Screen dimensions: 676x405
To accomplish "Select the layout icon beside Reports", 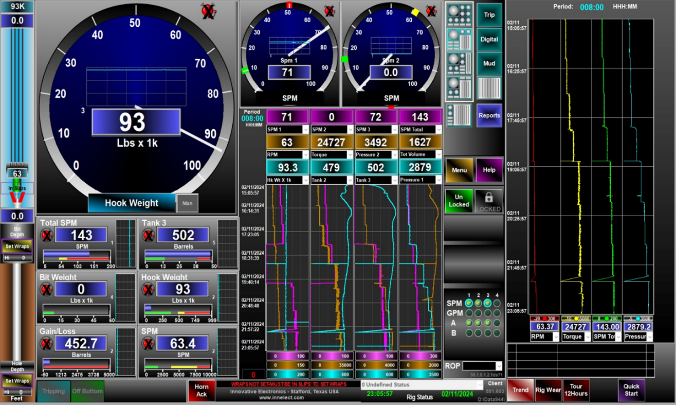I will [x=458, y=115].
